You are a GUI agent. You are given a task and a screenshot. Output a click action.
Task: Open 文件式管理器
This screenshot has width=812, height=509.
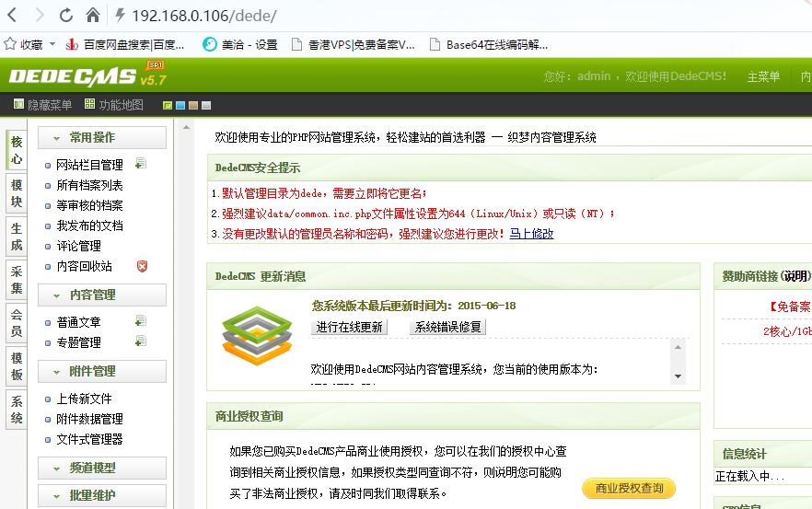pos(89,440)
